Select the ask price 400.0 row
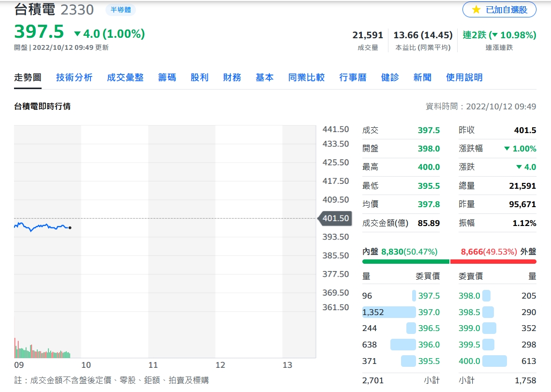The width and height of the screenshot is (551, 392). click(497, 361)
